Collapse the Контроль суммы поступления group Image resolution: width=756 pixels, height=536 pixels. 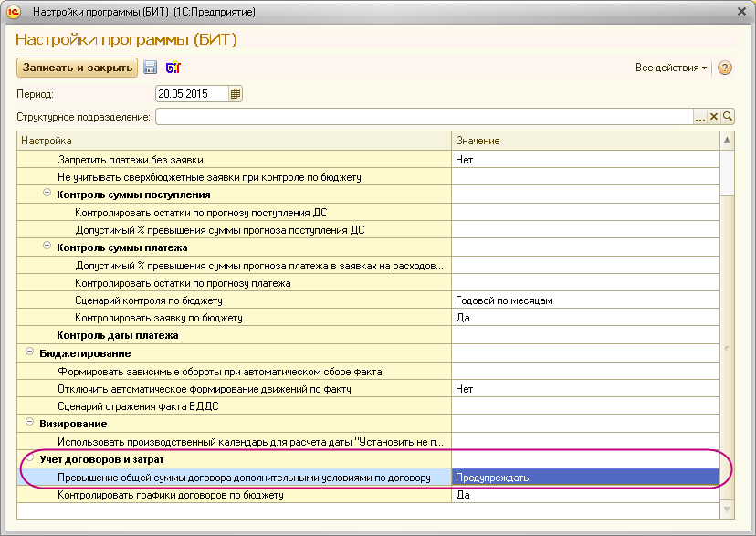[x=47, y=194]
